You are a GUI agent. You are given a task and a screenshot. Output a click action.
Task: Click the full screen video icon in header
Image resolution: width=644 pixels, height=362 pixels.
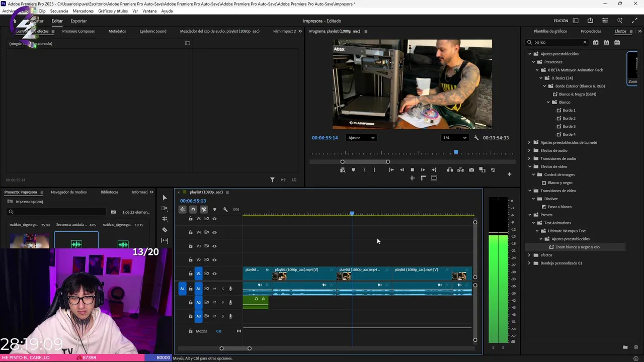tap(634, 21)
